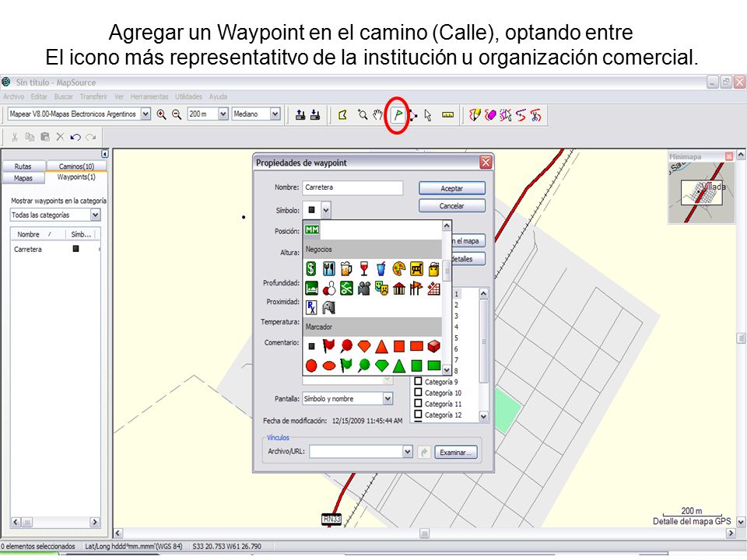This screenshot has height=560, width=747.
Task: Choose the beer mug Bar symbol
Action: [x=346, y=269]
